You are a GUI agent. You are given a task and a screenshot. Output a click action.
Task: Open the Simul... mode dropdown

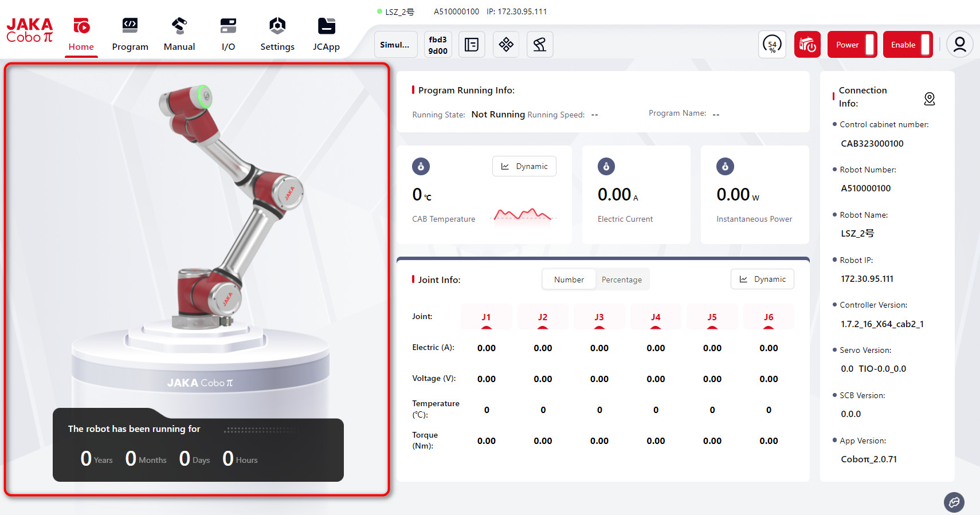coord(395,45)
